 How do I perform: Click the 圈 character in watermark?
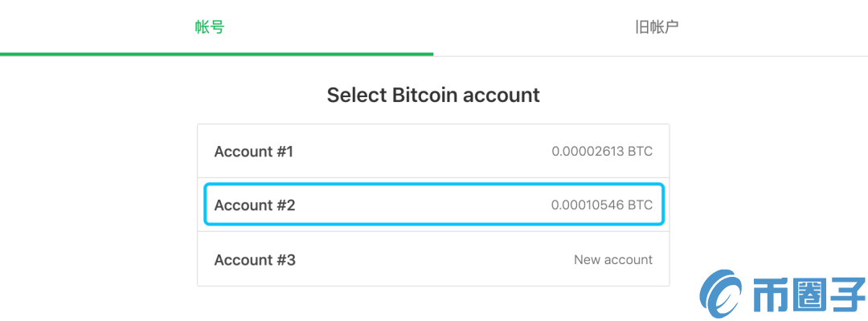809,297
